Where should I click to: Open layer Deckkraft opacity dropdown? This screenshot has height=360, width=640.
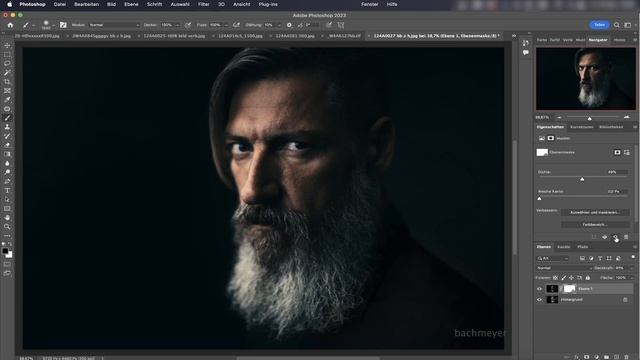(633, 268)
